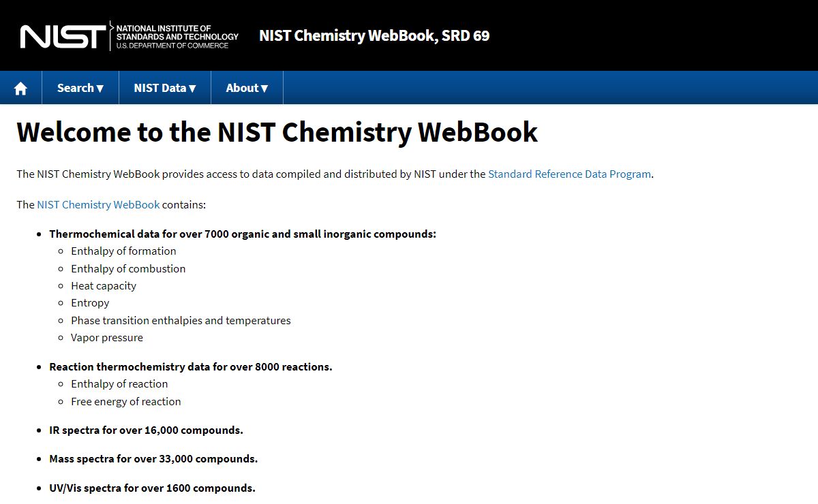This screenshot has height=504, width=818.
Task: Click the NIST logo in header
Action: click(130, 36)
